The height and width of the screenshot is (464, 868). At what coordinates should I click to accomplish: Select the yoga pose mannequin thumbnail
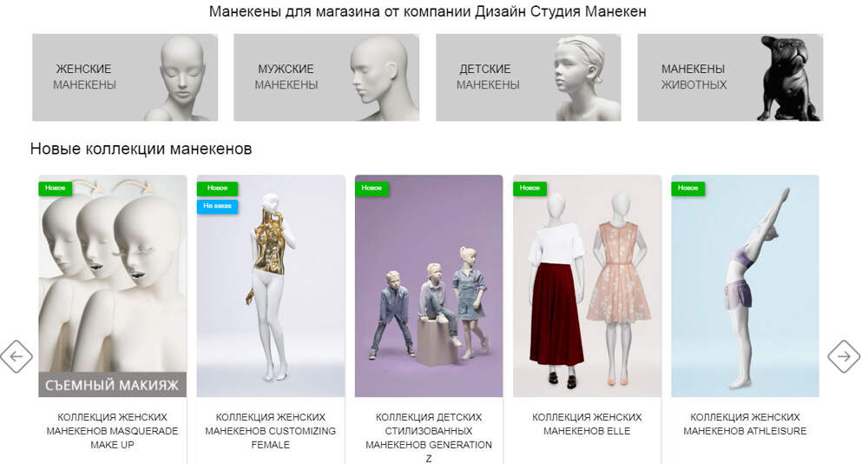tap(745, 286)
